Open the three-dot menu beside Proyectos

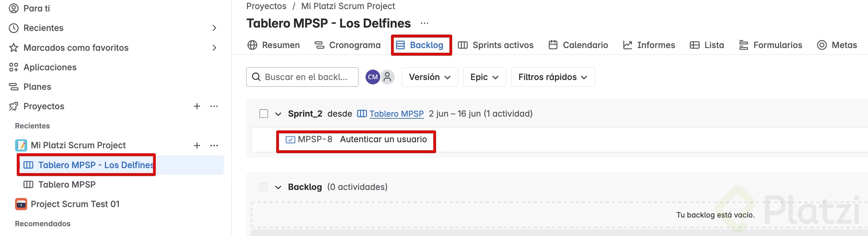214,106
